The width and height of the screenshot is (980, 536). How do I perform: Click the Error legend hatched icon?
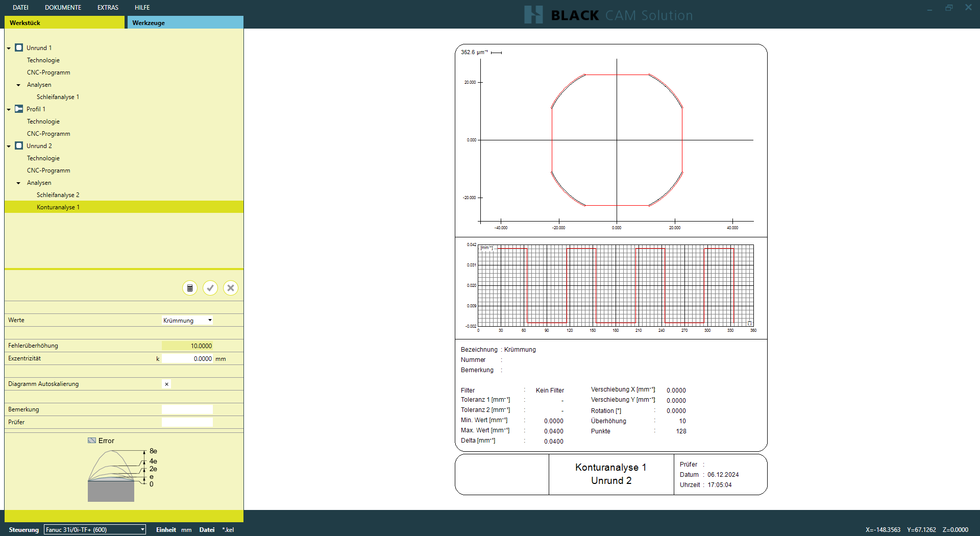tap(92, 440)
